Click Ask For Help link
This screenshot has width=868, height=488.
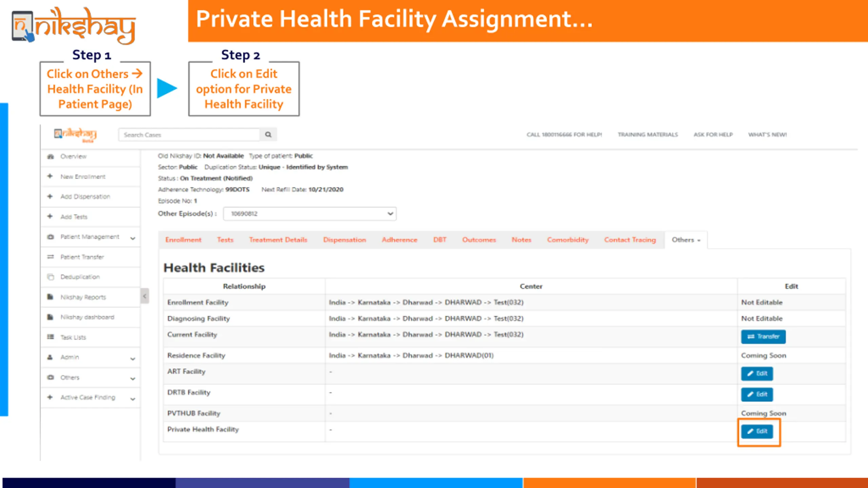[713, 135]
